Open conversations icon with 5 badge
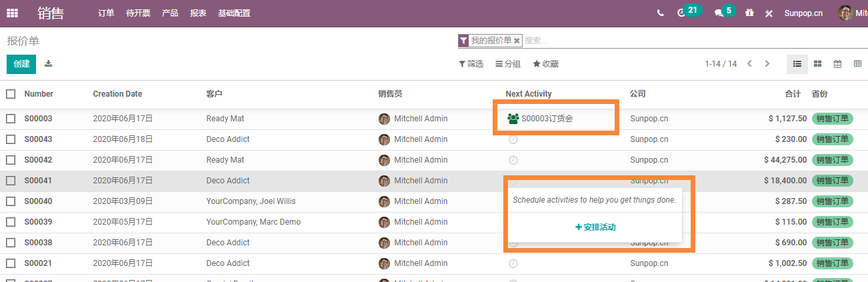This screenshot has width=868, height=282. coord(719,13)
